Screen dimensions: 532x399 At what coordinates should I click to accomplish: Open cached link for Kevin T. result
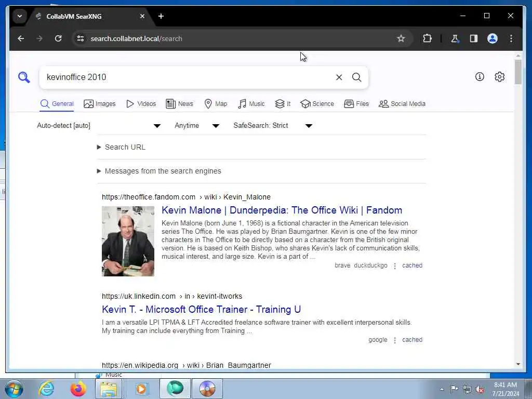pyautogui.click(x=412, y=340)
